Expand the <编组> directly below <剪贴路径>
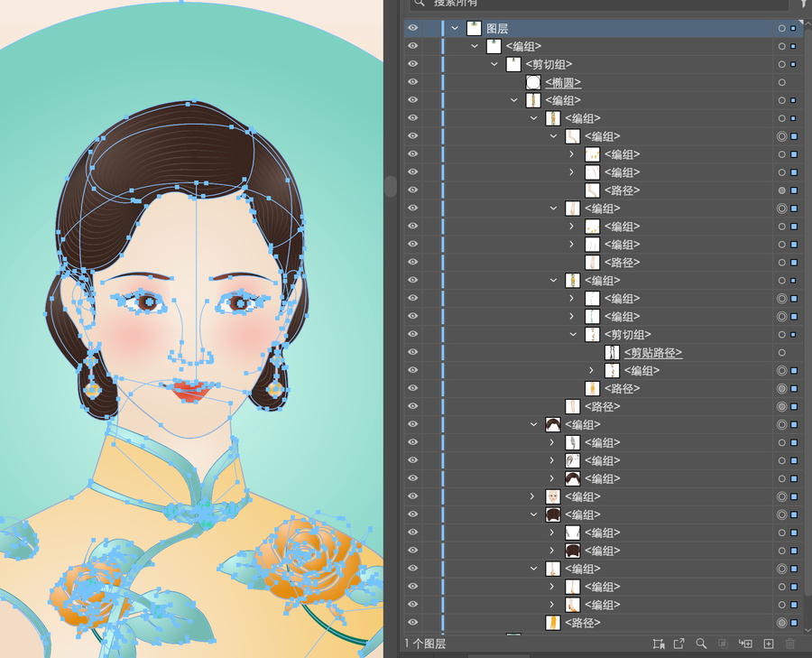The width and height of the screenshot is (812, 658). tap(591, 371)
